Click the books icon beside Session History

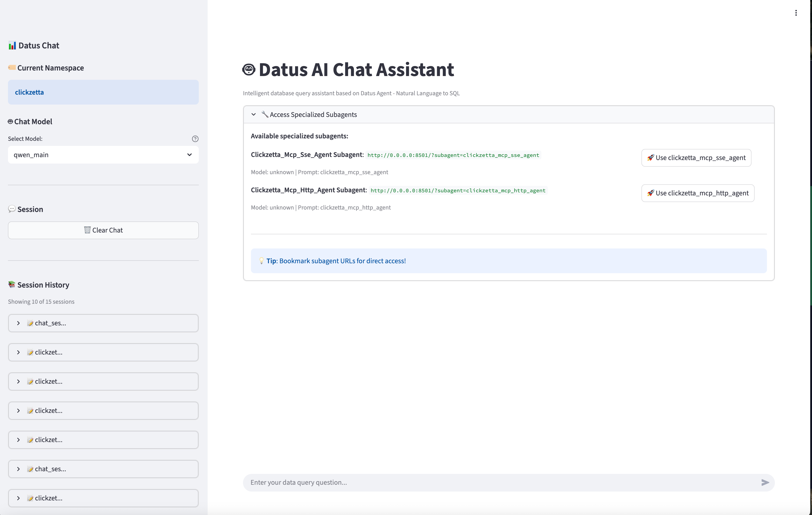[12, 284]
